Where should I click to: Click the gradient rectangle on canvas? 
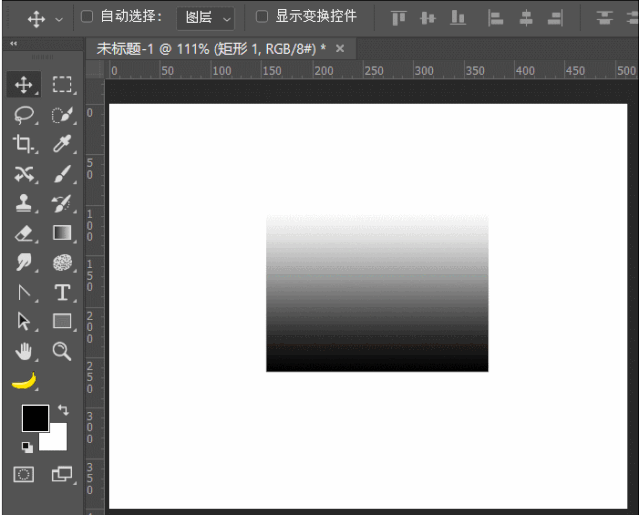[377, 293]
